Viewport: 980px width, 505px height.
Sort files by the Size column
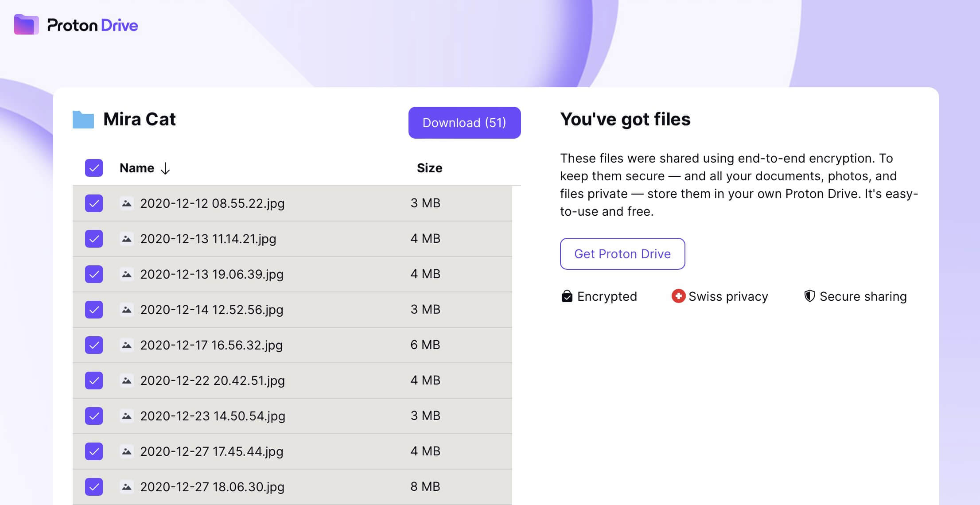tap(429, 168)
